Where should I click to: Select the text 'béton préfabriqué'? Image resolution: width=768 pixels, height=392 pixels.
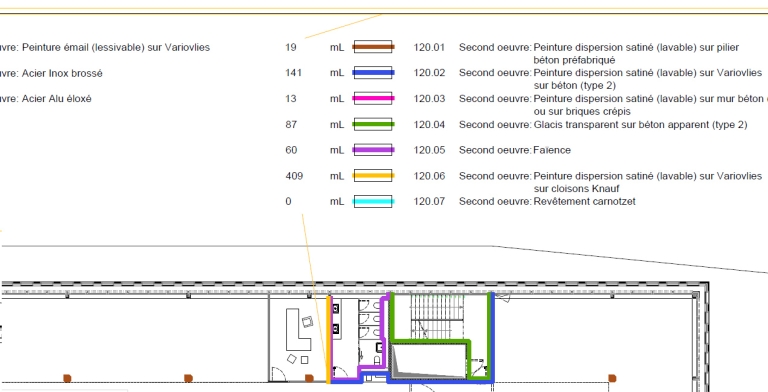(x=574, y=60)
